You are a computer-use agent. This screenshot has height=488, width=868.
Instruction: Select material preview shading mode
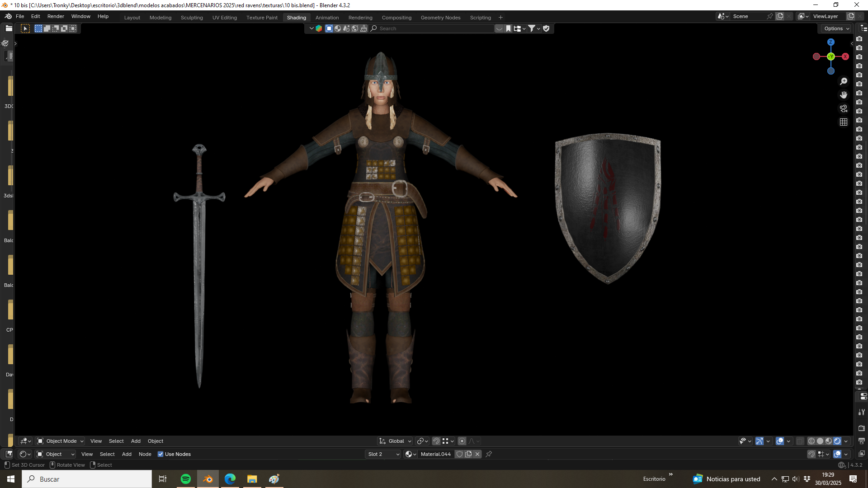[x=829, y=441]
